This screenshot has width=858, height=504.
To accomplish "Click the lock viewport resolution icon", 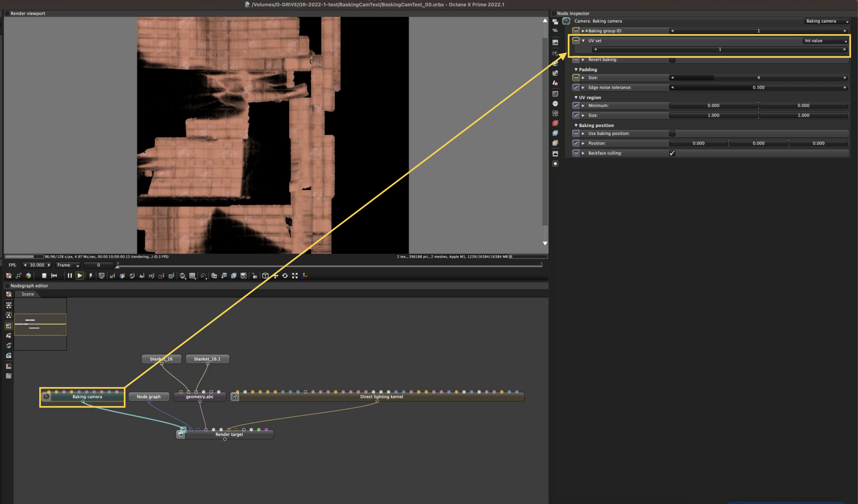I will pyautogui.click(x=254, y=276).
